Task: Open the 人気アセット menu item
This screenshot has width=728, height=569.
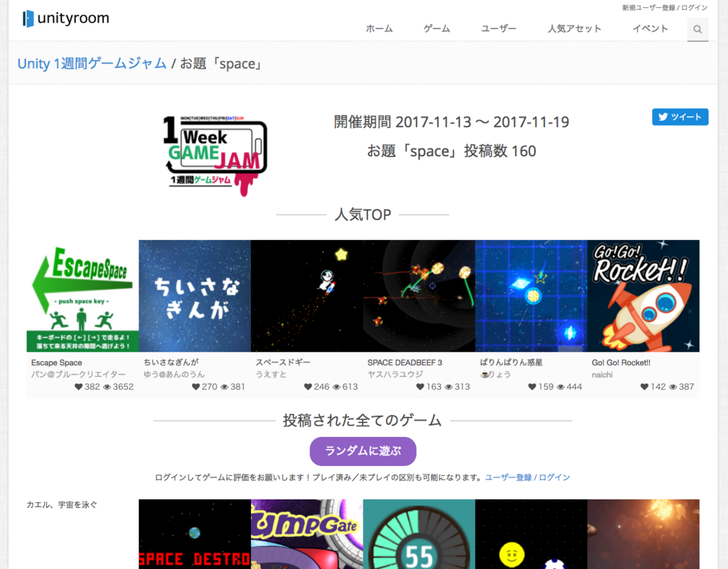Action: pos(574,28)
